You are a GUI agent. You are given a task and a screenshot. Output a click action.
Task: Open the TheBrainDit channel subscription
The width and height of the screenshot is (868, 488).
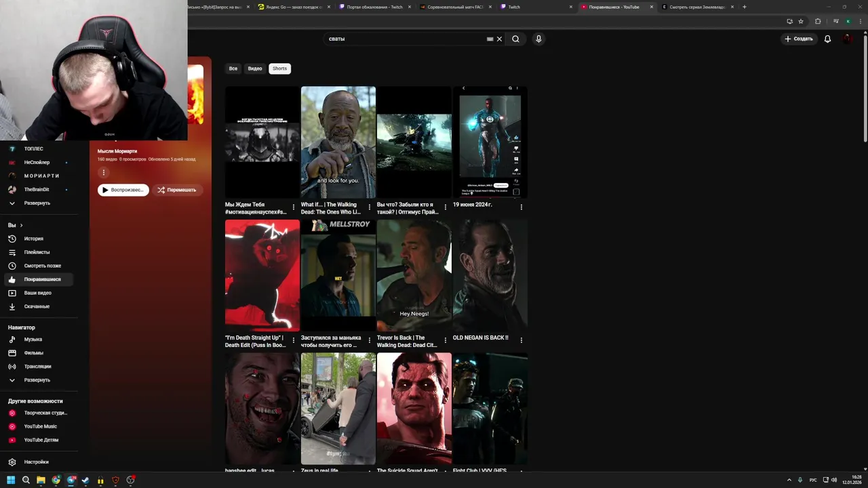point(38,189)
